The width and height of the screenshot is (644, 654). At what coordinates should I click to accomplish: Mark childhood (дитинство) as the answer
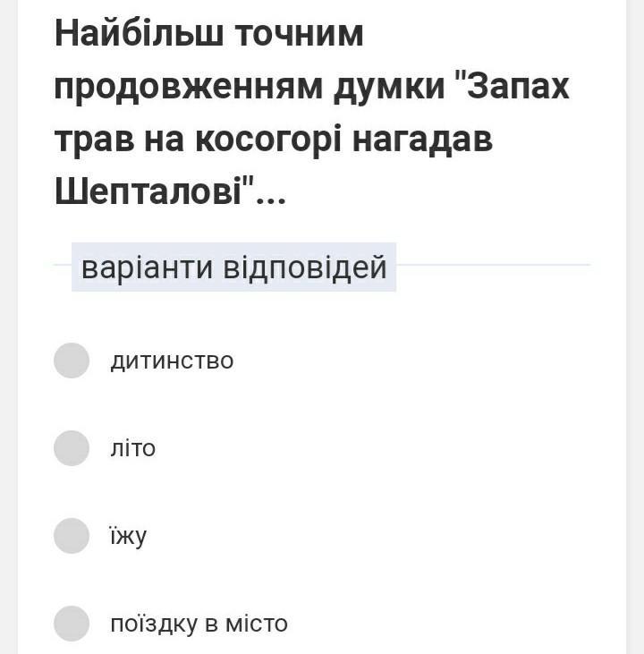(72, 361)
